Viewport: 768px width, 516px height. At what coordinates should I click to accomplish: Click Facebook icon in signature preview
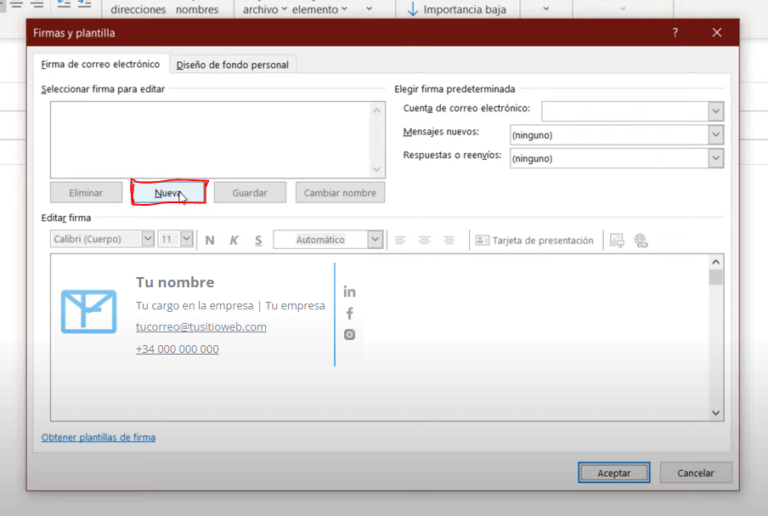coord(349,313)
